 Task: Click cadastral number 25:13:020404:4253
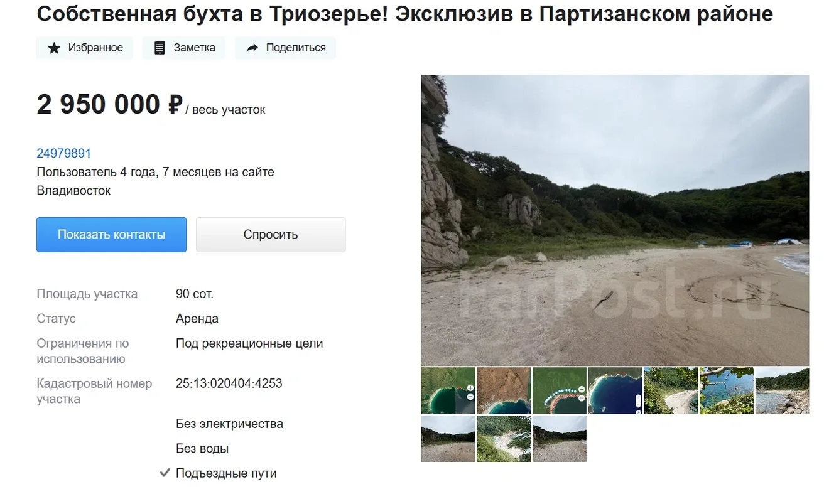point(229,383)
